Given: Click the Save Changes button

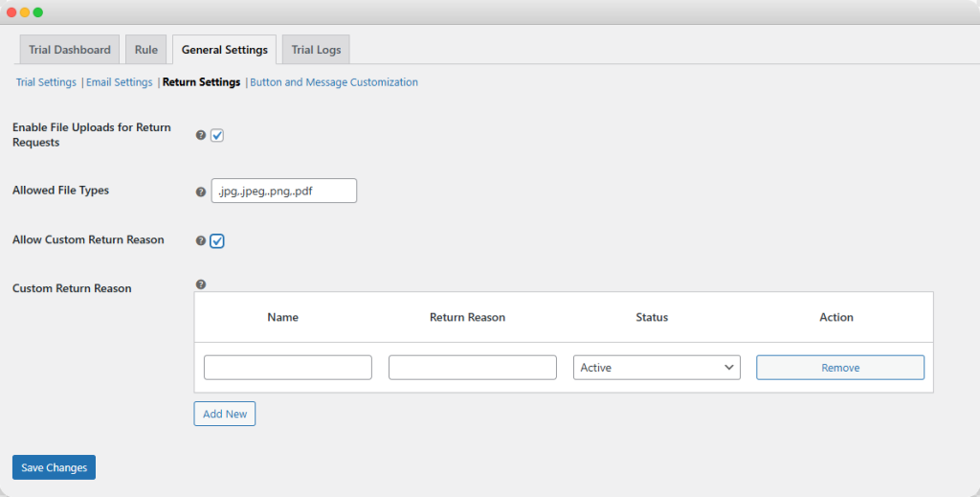Looking at the screenshot, I should (x=54, y=467).
